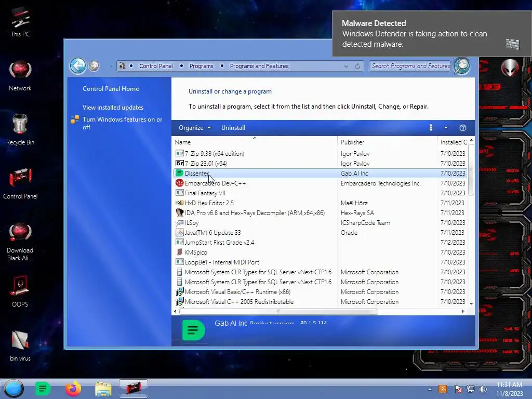Open the Recycle Bin desktop icon
This screenshot has width=532, height=399.
point(20,130)
